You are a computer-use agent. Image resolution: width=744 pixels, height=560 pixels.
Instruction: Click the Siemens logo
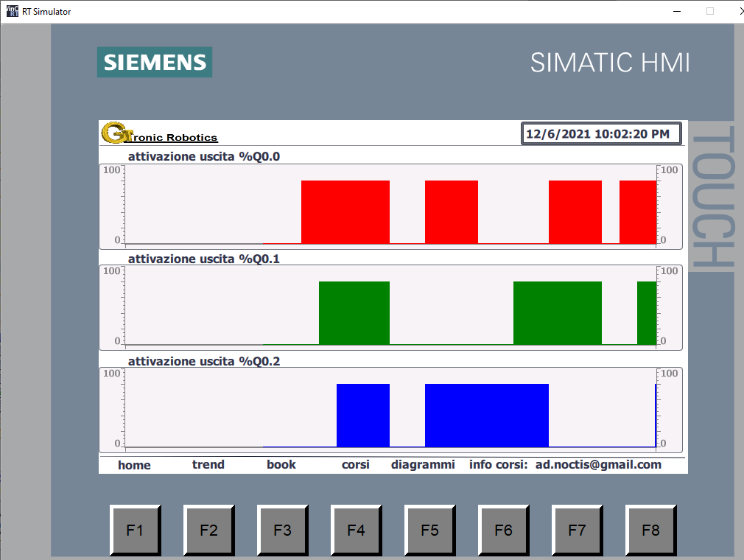(x=155, y=63)
